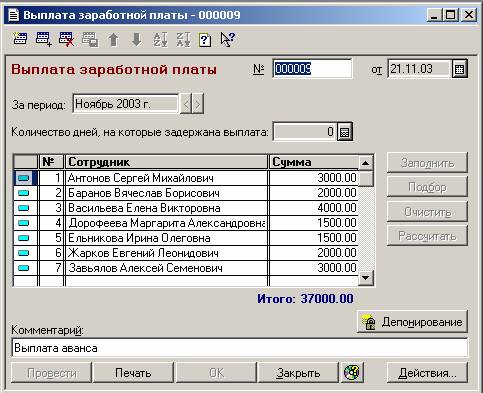Click the Заполнить button
The height and width of the screenshot is (393, 483).
tap(427, 163)
